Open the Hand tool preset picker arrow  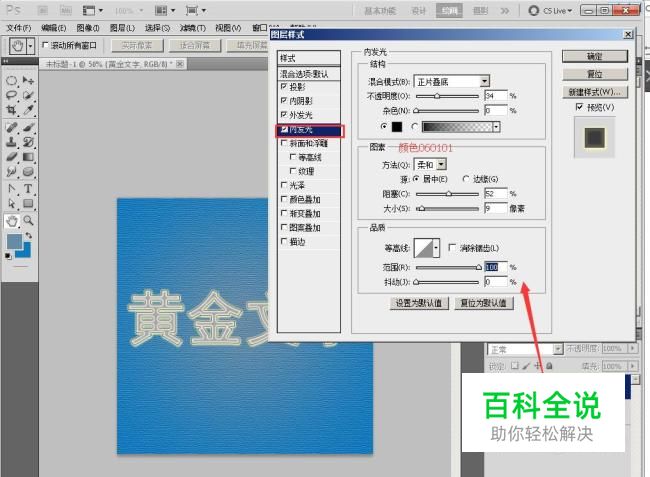pyautogui.click(x=30, y=46)
